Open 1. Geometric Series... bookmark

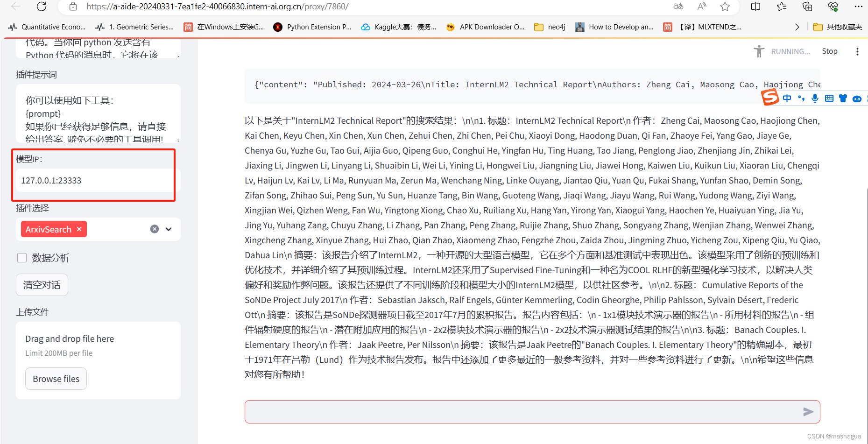(134, 27)
